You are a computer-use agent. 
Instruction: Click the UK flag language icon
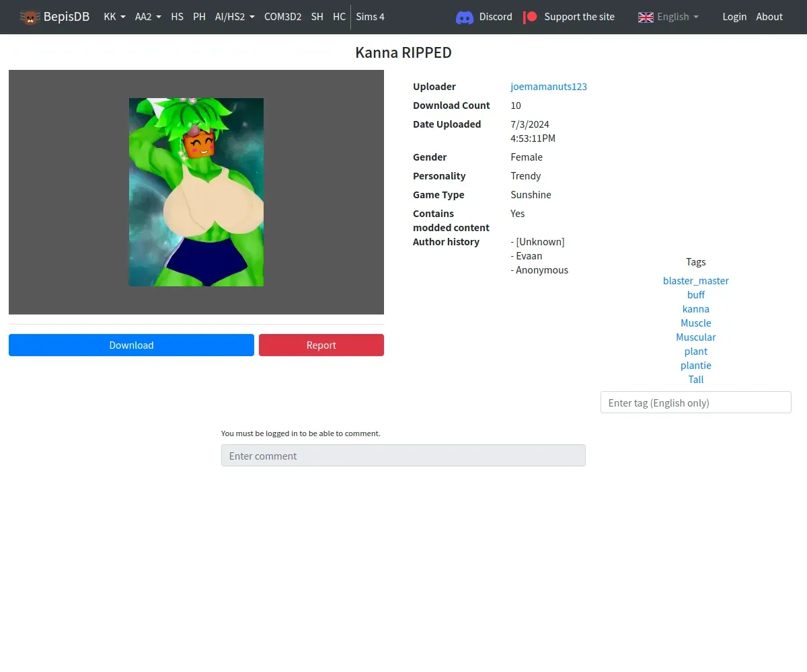click(646, 17)
